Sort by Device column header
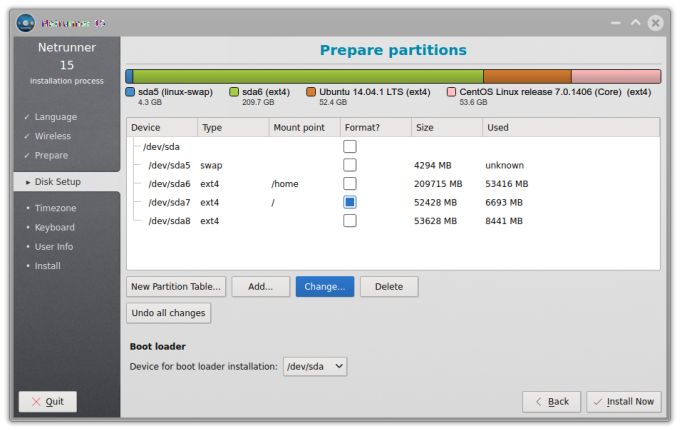The width and height of the screenshot is (680, 431). click(162, 127)
